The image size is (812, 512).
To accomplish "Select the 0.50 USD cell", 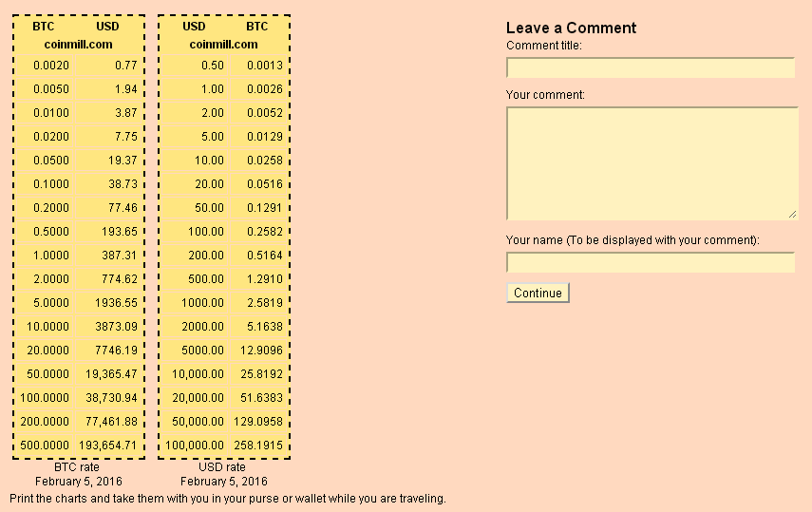I will tap(213, 66).
